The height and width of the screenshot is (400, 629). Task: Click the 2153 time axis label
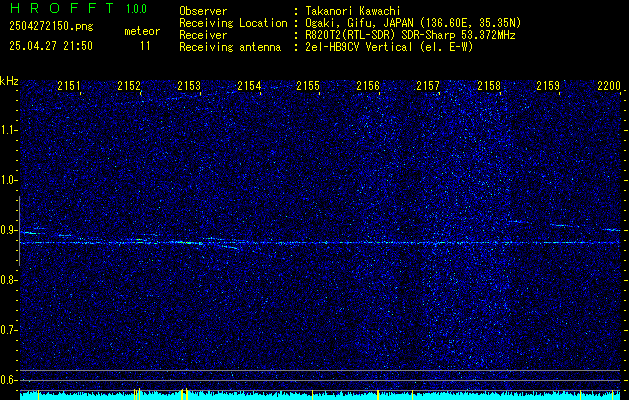tap(189, 85)
